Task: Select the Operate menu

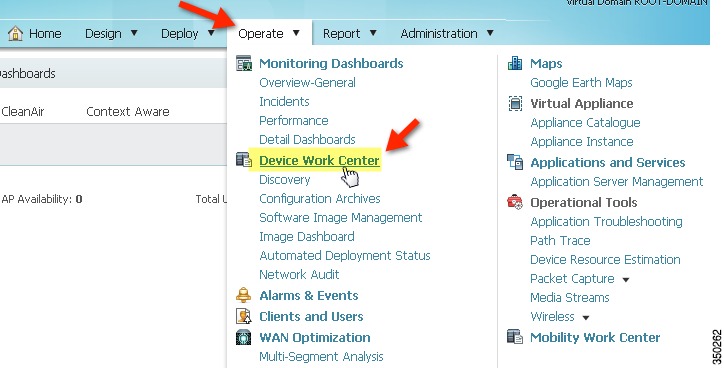Action: pyautogui.click(x=260, y=33)
